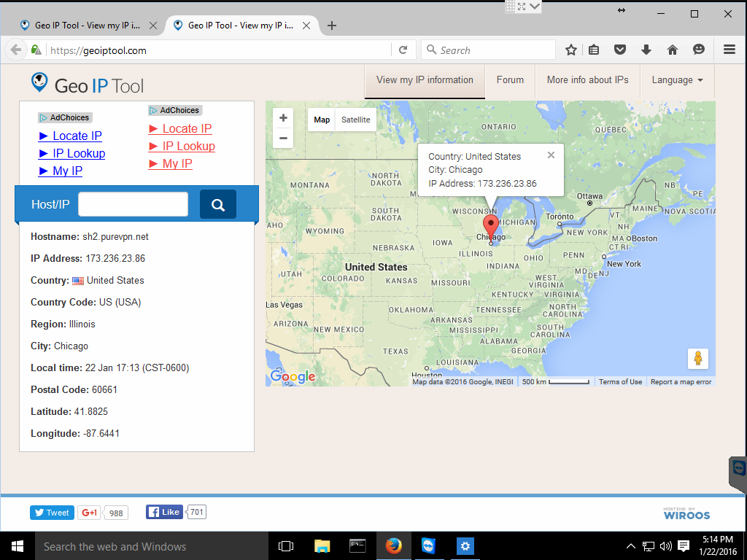This screenshot has width=747, height=560.
Task: Expand the Language dropdown
Action: point(677,80)
